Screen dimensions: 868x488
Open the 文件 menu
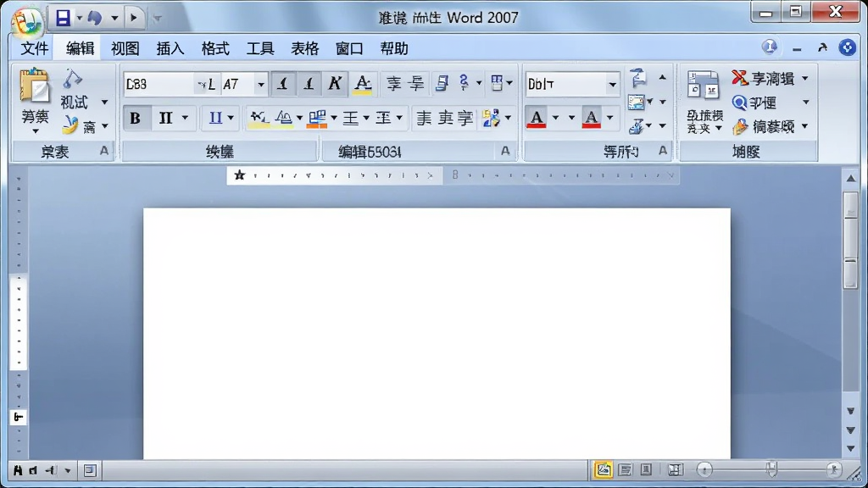(x=35, y=48)
